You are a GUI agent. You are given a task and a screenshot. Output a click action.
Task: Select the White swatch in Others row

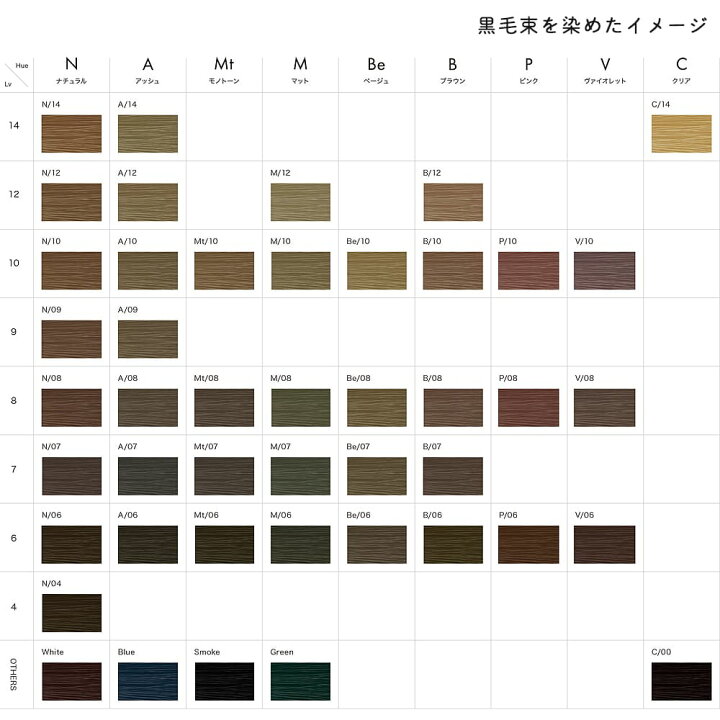click(x=71, y=681)
